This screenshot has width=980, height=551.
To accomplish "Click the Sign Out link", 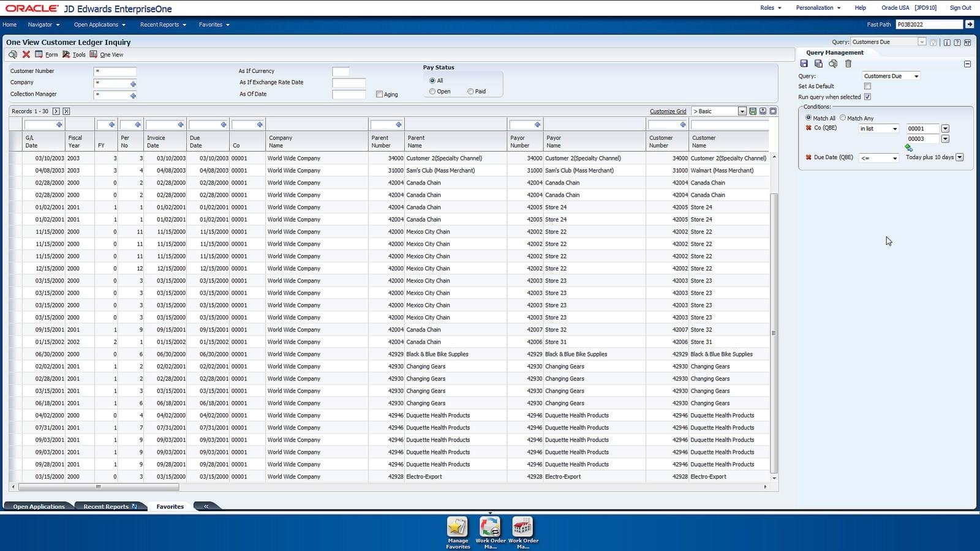I will click(x=960, y=7).
